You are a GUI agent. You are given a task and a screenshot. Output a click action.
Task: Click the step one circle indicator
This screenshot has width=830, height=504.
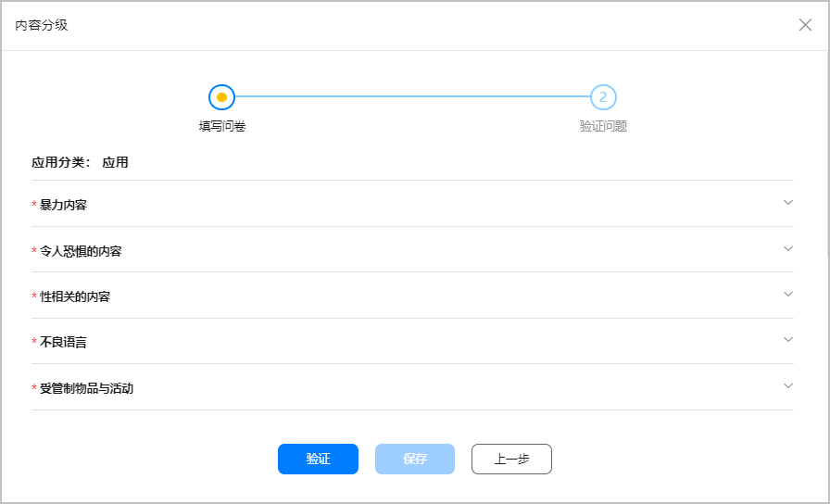[x=221, y=97]
